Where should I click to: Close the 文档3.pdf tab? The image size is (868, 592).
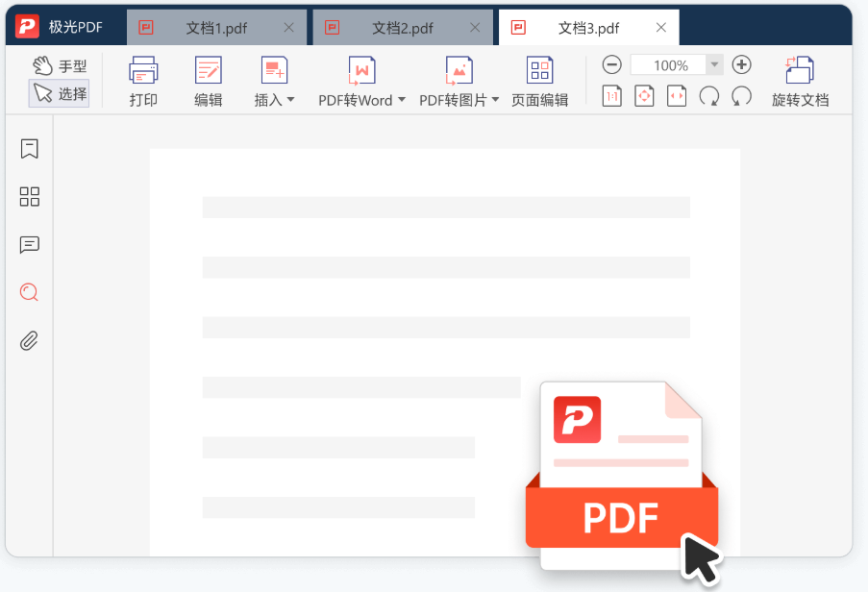661,28
